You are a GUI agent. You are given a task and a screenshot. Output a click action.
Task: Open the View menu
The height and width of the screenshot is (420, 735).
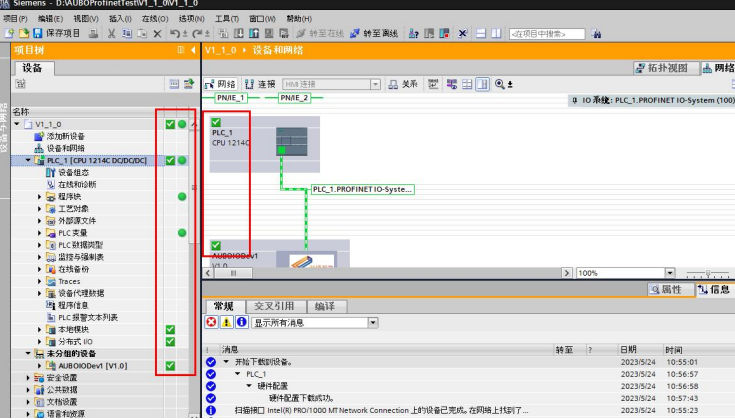[86, 19]
